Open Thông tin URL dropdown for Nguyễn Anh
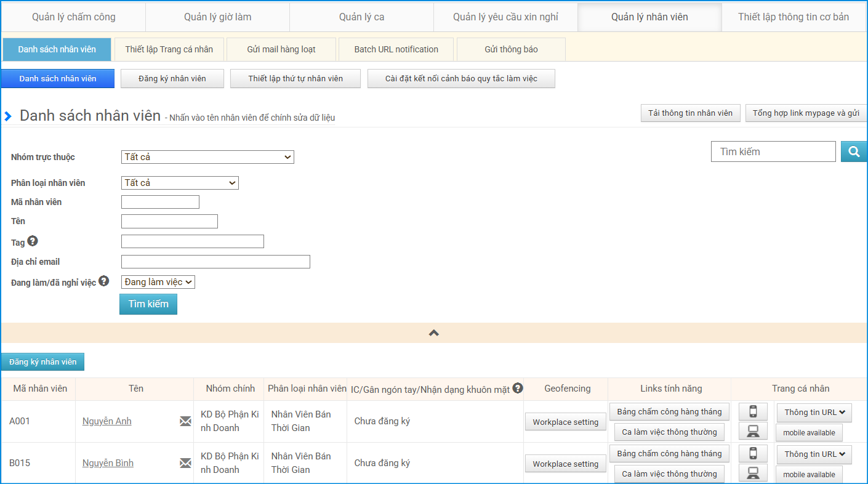Image resolution: width=868 pixels, height=484 pixels. click(814, 413)
